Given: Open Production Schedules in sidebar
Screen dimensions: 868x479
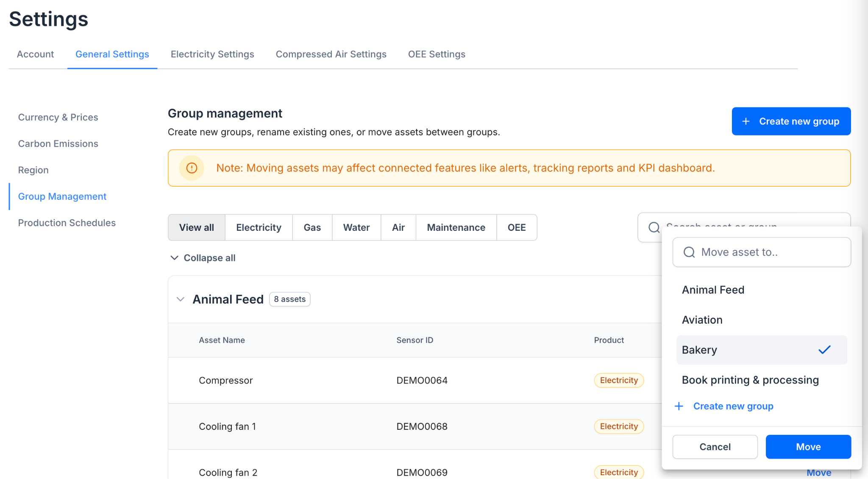Looking at the screenshot, I should pos(67,223).
